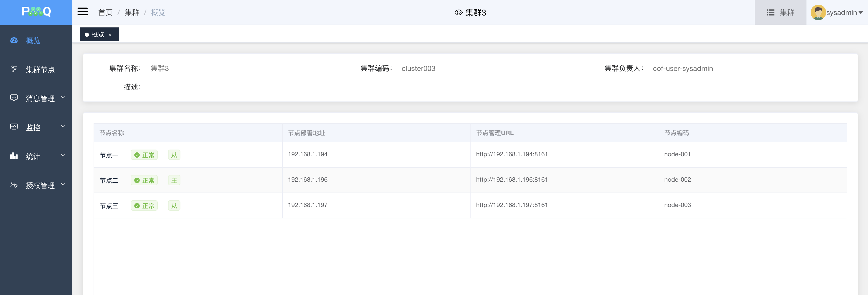Click the eye icon beside 集群3 title
The height and width of the screenshot is (295, 868).
458,12
